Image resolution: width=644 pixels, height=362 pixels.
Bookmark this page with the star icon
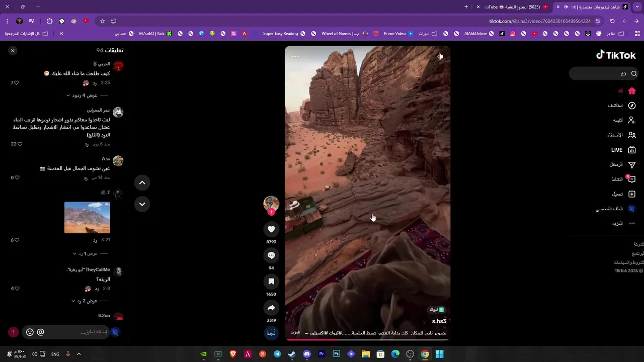tap(103, 21)
